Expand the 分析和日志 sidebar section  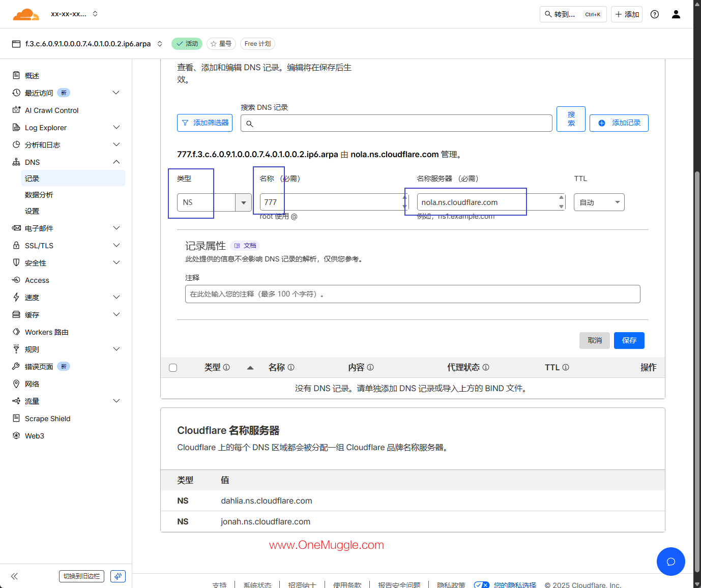[116, 144]
